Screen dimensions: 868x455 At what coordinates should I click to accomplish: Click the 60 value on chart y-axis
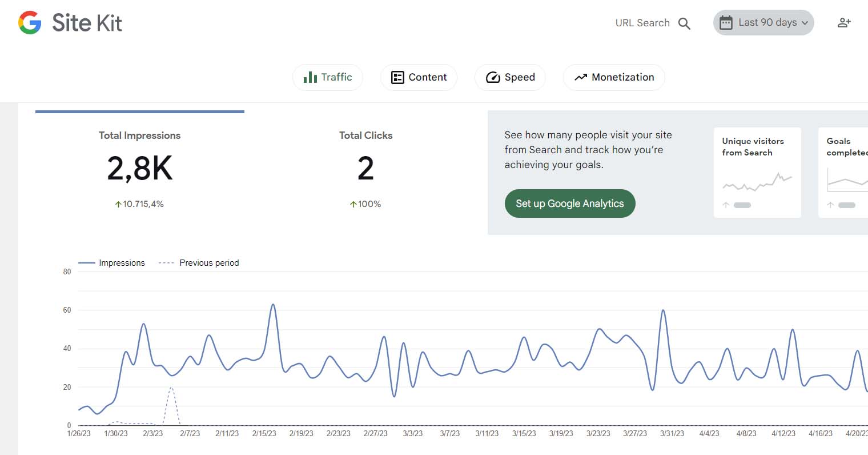point(67,310)
